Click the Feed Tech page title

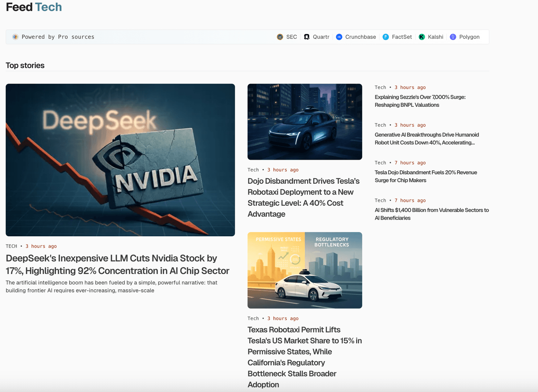(x=34, y=7)
